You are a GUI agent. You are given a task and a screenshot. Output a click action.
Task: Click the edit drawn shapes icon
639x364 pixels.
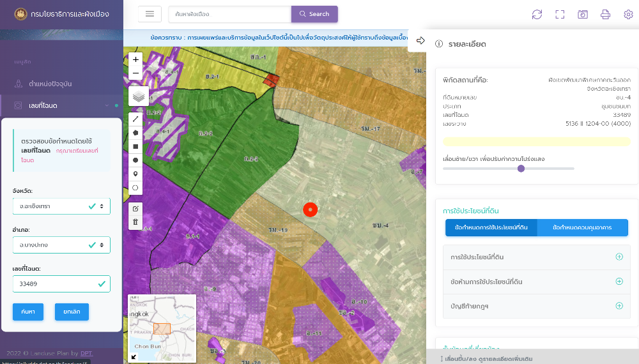coord(135,209)
